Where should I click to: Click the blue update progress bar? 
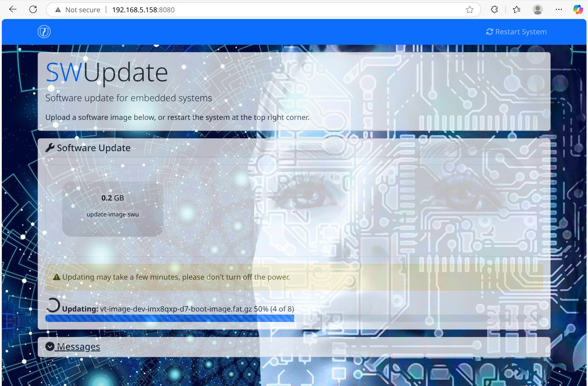(169, 318)
